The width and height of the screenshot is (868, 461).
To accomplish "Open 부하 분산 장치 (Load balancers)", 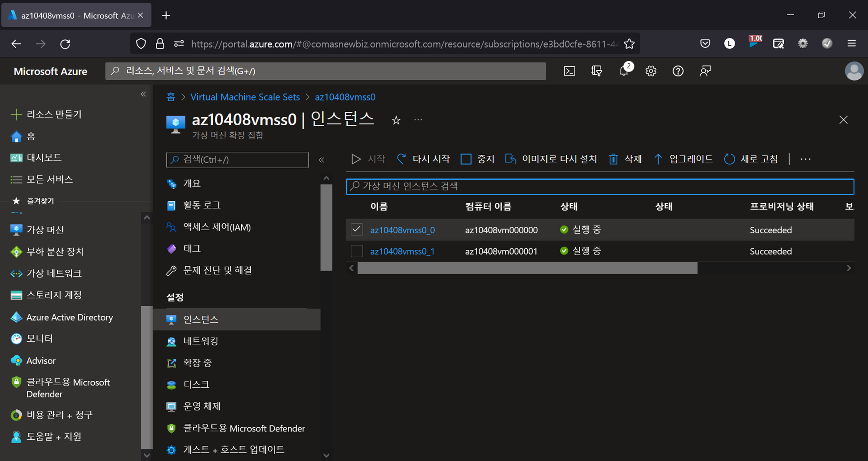I will tap(47, 252).
